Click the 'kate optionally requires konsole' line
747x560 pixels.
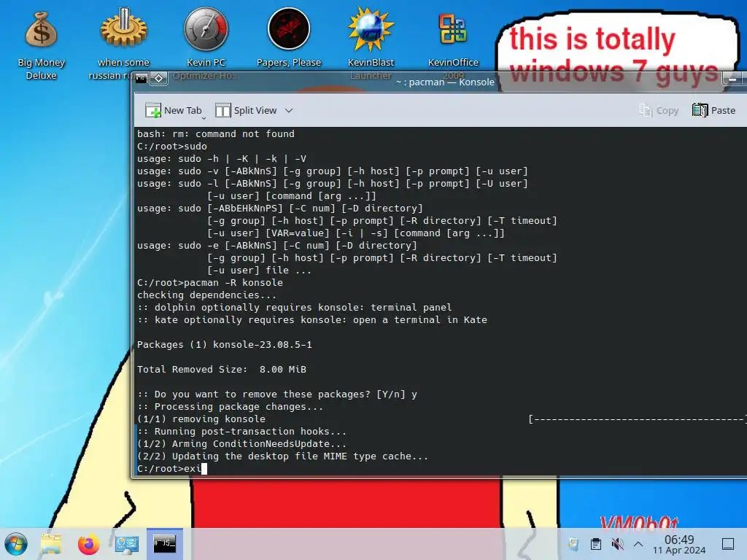(312, 320)
